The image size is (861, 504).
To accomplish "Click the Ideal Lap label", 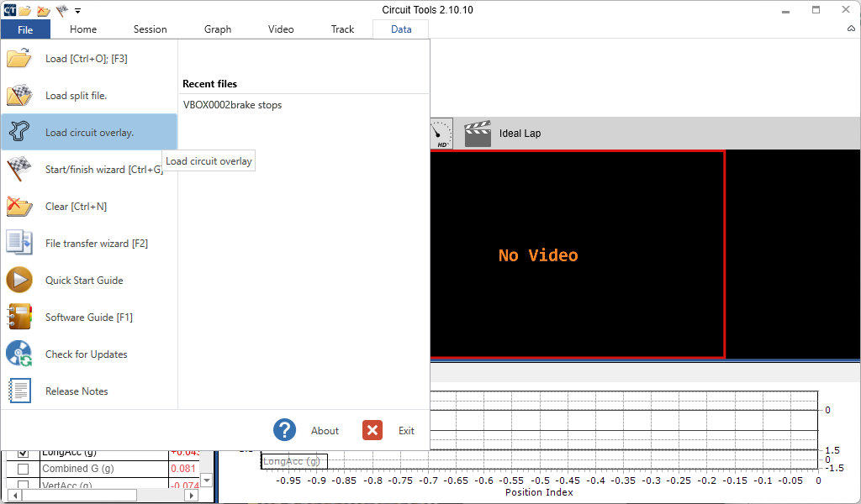I will tap(520, 134).
